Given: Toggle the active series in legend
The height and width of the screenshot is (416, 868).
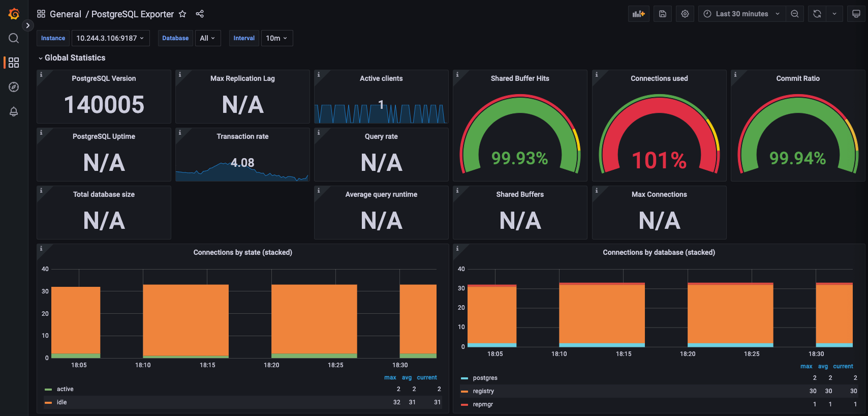Looking at the screenshot, I should tap(65, 389).
